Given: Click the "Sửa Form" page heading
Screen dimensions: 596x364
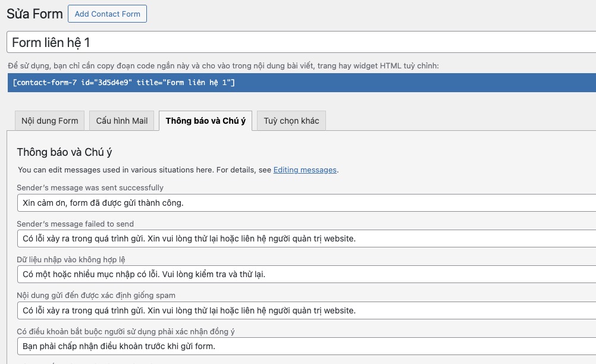Looking at the screenshot, I should 34,14.
